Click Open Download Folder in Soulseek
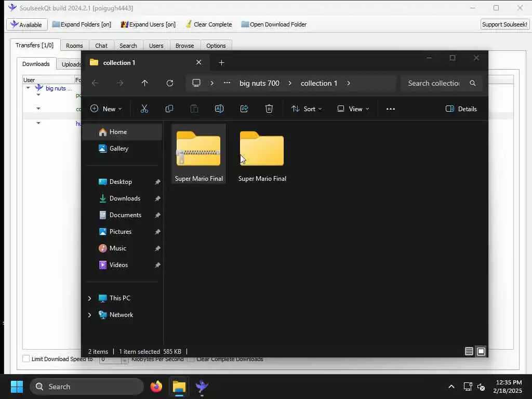The height and width of the screenshot is (399, 532). click(274, 24)
